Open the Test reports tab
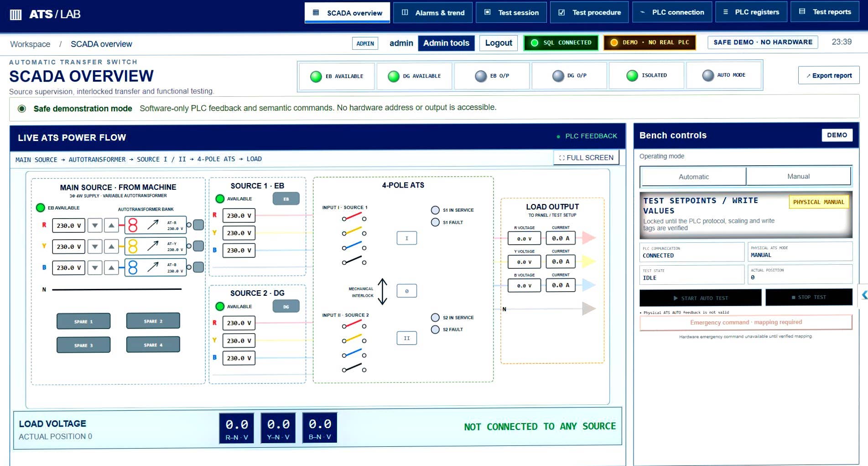Image resolution: width=868 pixels, height=466 pixels. click(x=825, y=12)
